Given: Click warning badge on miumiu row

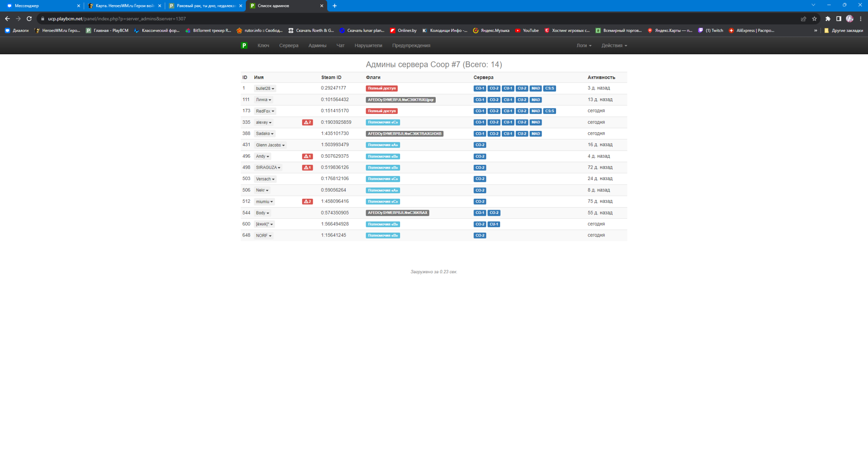Looking at the screenshot, I should [307, 202].
